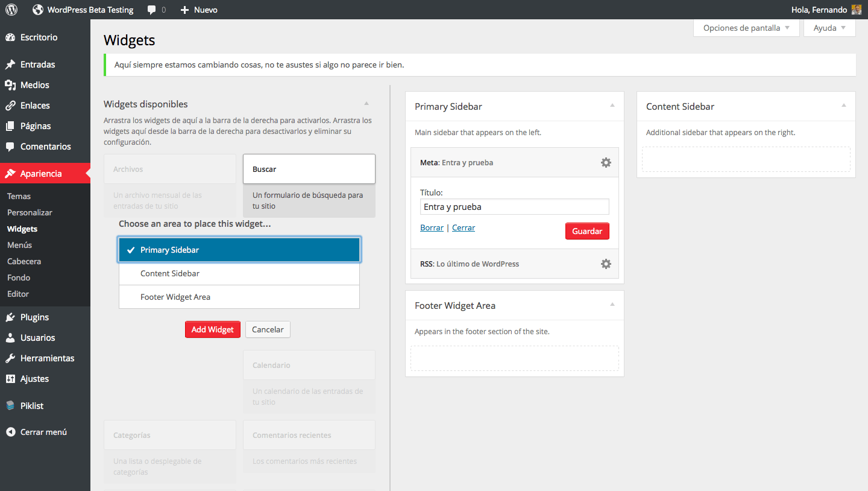Go to Entradas in admin menu

point(37,65)
